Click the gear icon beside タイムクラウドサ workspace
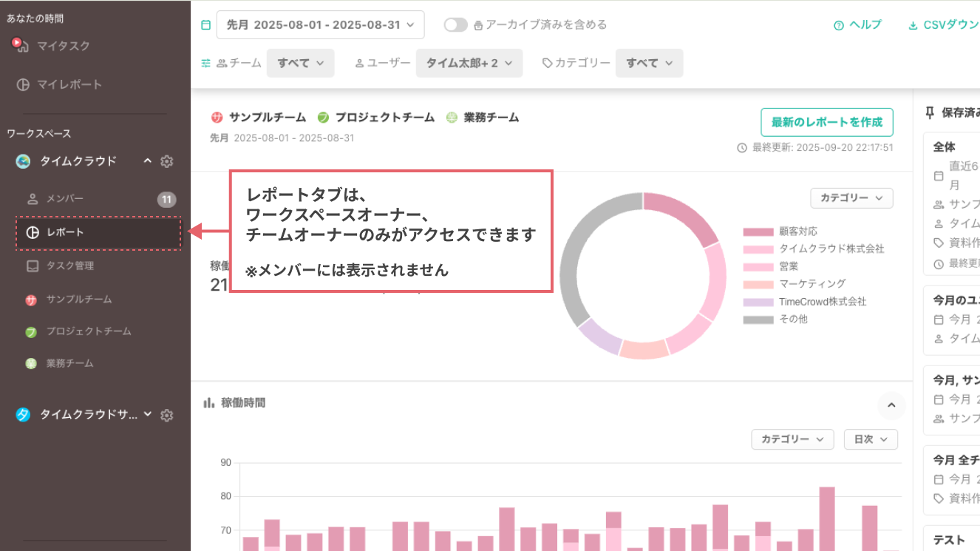Image resolution: width=980 pixels, height=551 pixels. click(x=167, y=415)
